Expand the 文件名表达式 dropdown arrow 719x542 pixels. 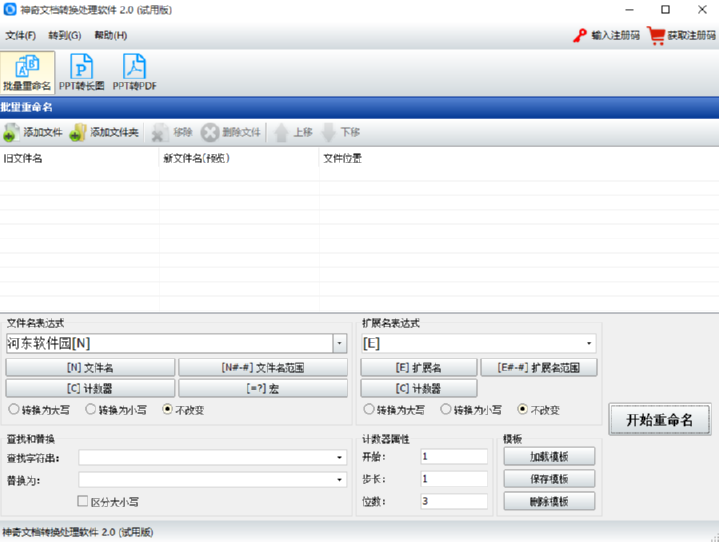(339, 343)
